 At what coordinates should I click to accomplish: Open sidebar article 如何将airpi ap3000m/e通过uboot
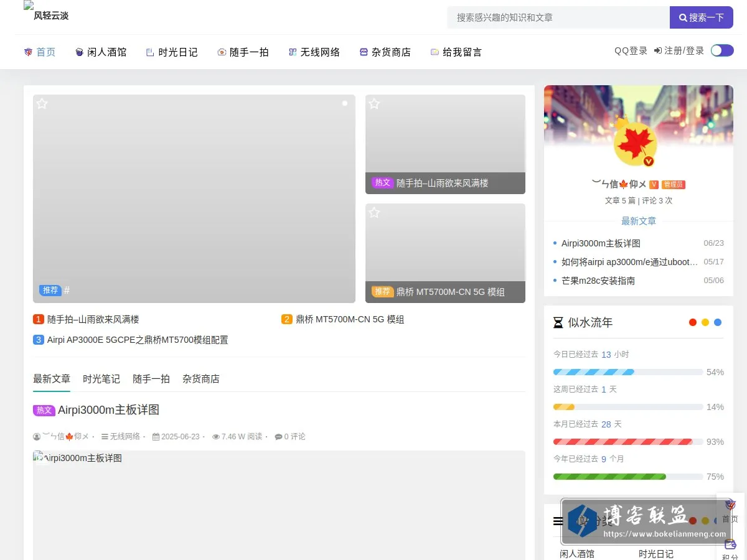[x=629, y=262]
